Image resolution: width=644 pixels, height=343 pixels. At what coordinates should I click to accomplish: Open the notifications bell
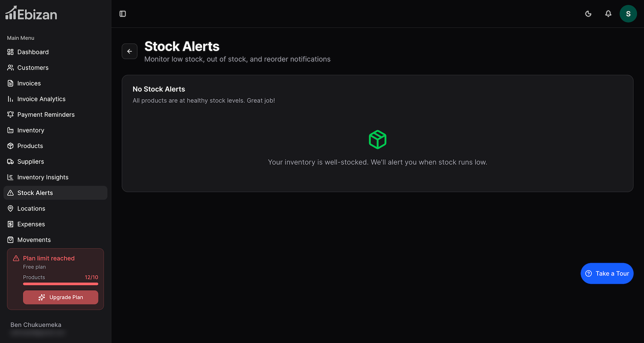[x=608, y=14]
